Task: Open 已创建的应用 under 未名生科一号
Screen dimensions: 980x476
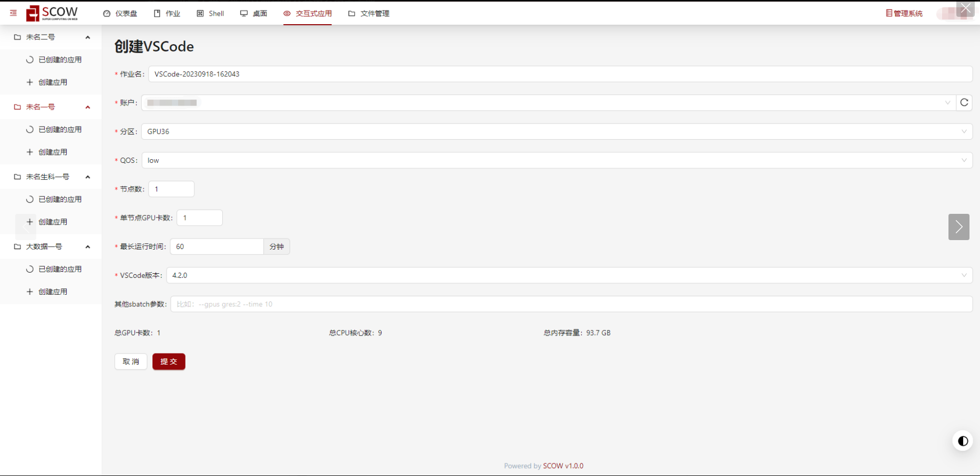Action: 54,200
